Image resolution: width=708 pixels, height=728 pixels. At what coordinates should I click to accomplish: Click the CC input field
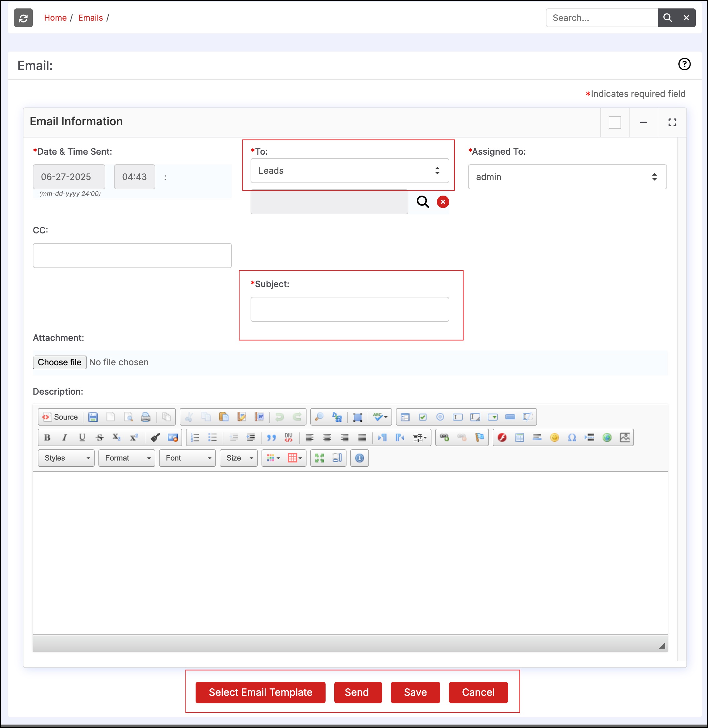point(132,256)
